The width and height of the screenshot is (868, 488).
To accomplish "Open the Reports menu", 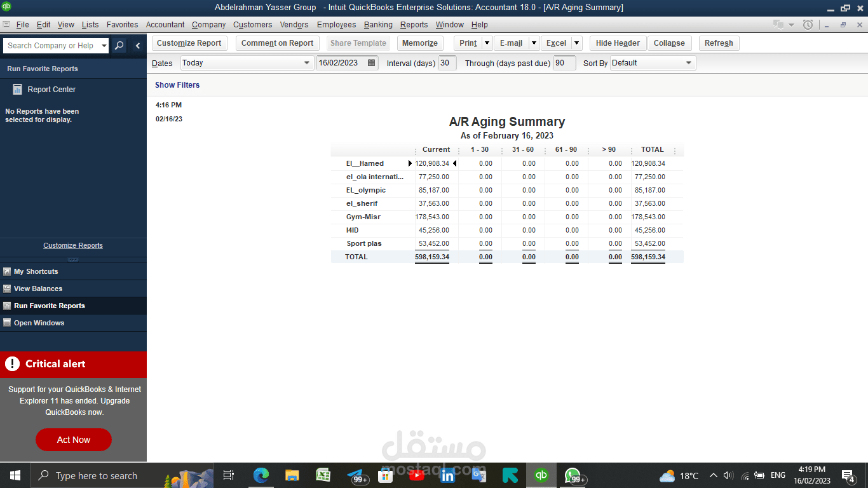I will point(414,25).
